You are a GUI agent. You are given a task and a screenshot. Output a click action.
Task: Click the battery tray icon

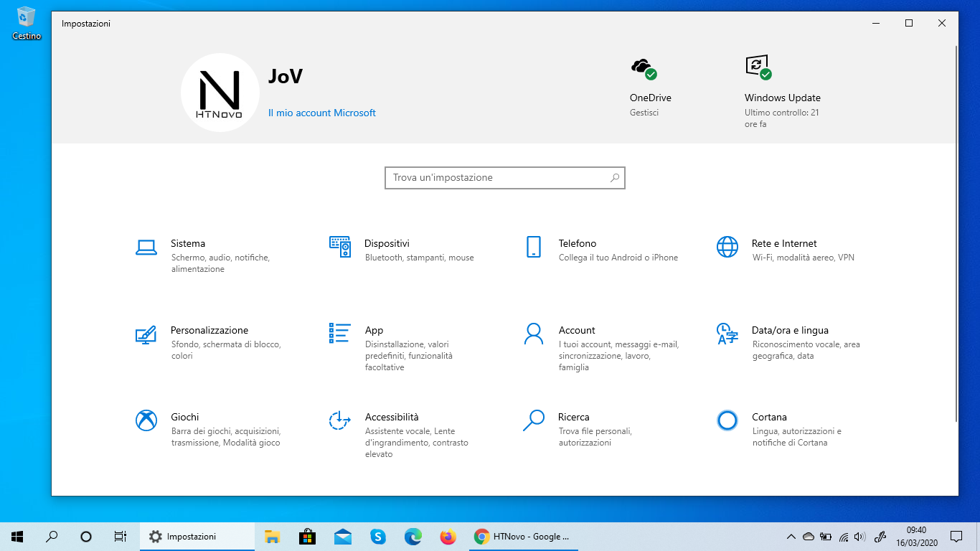click(826, 536)
